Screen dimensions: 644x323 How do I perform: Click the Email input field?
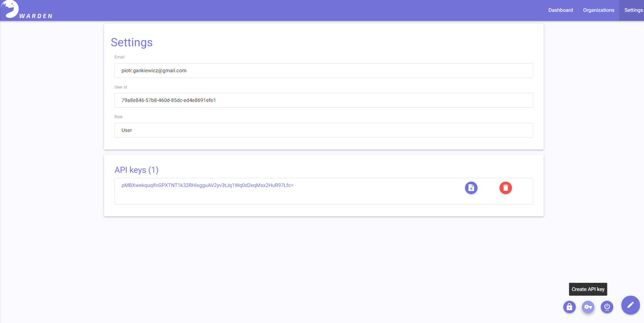pyautogui.click(x=324, y=70)
